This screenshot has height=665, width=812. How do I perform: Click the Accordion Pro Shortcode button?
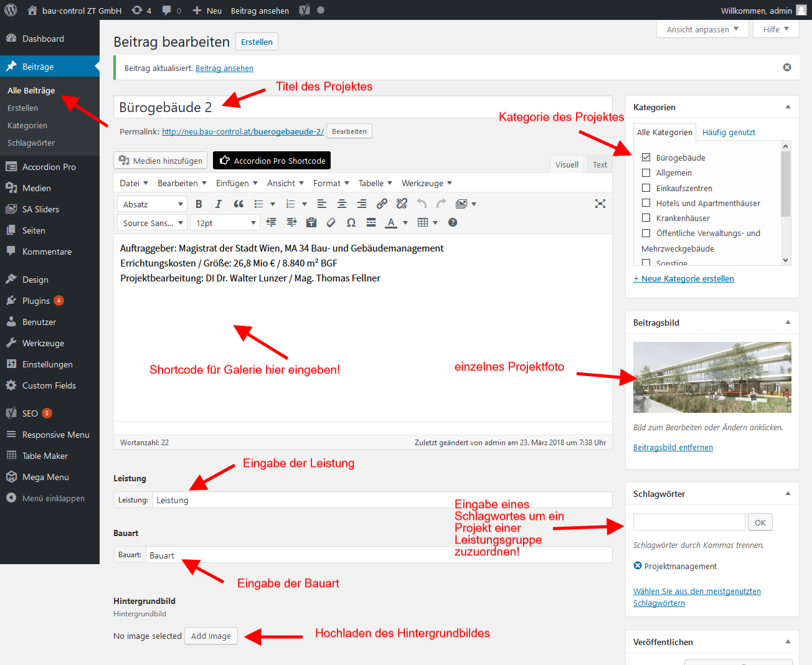pyautogui.click(x=271, y=161)
